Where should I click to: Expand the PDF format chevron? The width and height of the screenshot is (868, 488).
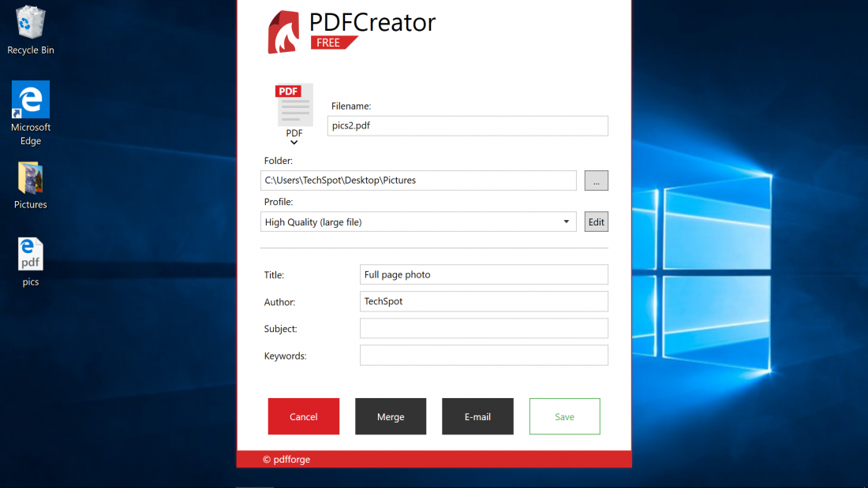click(x=294, y=143)
